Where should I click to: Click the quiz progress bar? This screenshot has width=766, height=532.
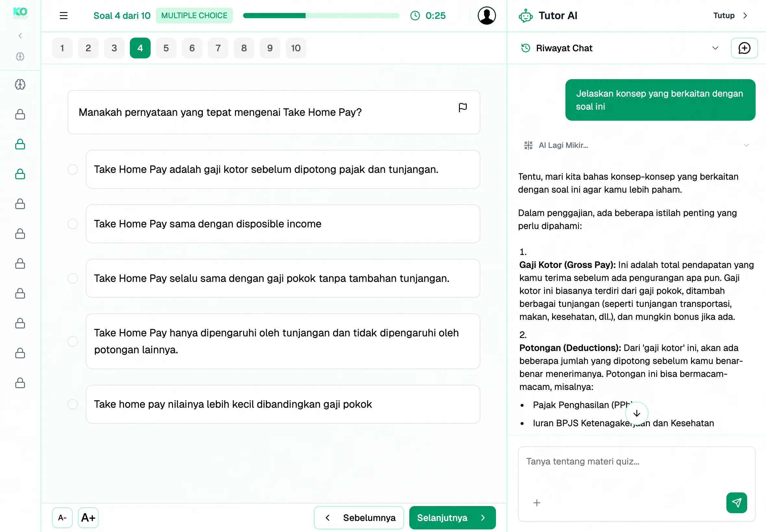(x=321, y=16)
